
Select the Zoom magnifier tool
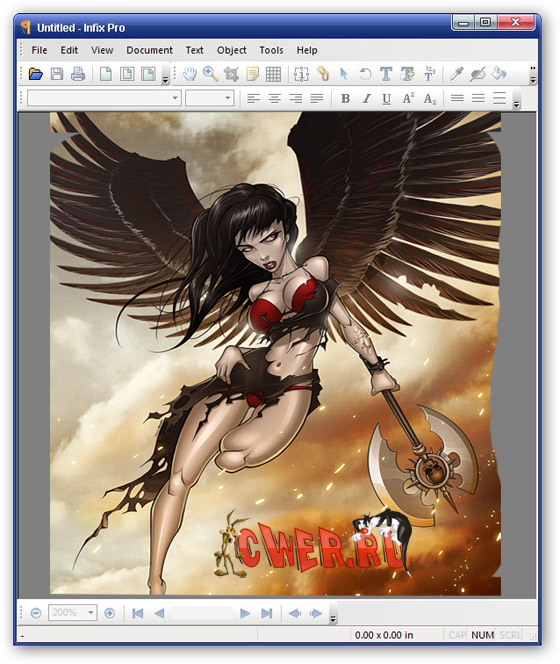tap(211, 74)
